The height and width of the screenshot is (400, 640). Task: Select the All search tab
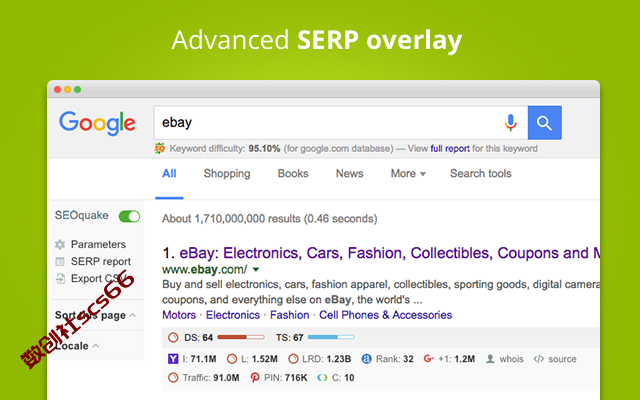click(x=169, y=173)
